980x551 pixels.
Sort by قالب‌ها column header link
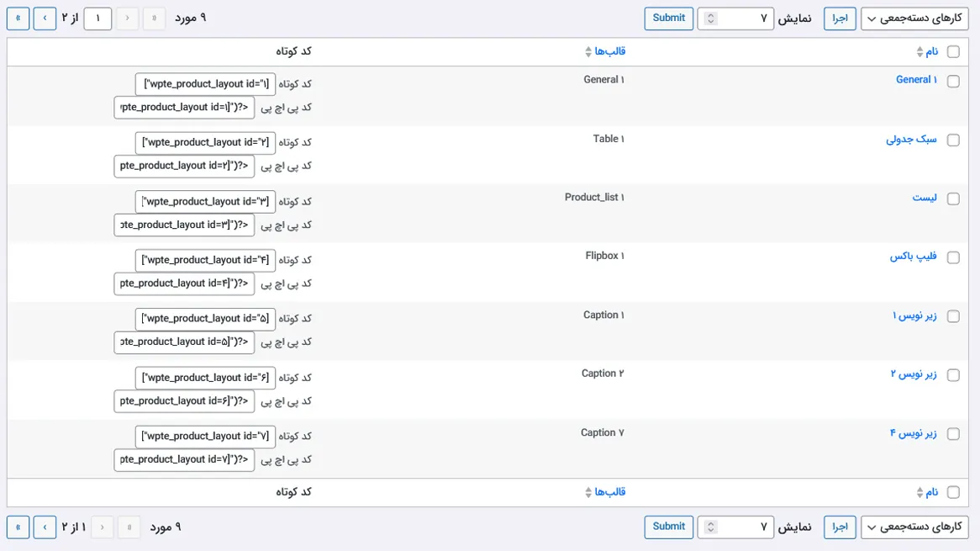(x=610, y=51)
